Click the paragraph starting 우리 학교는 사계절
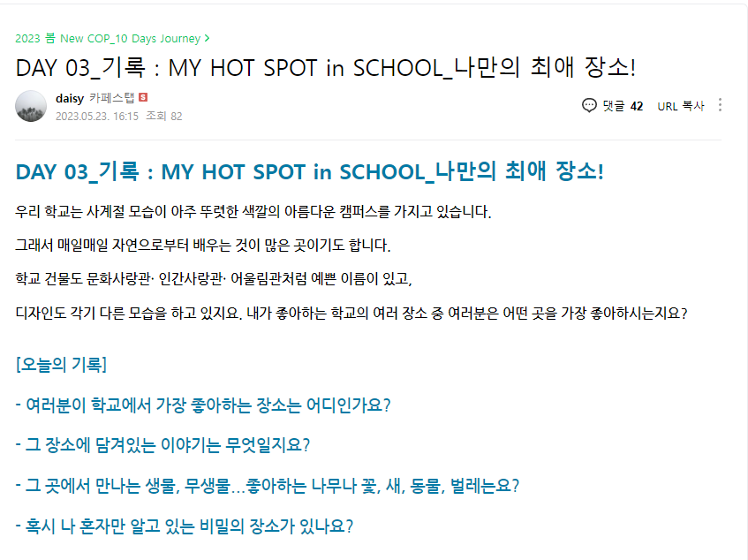The height and width of the screenshot is (560, 748). pyautogui.click(x=253, y=211)
